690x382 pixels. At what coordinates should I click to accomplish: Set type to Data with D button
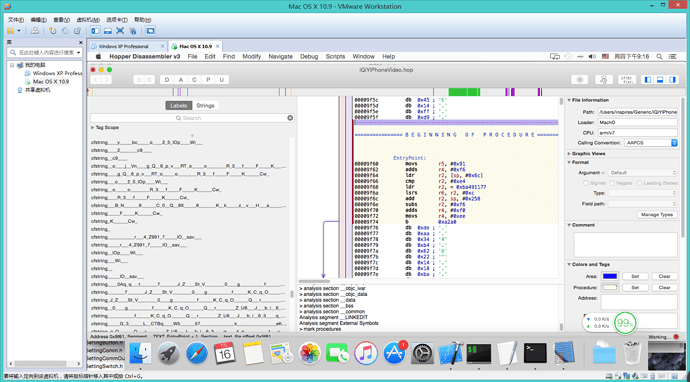[166, 80]
